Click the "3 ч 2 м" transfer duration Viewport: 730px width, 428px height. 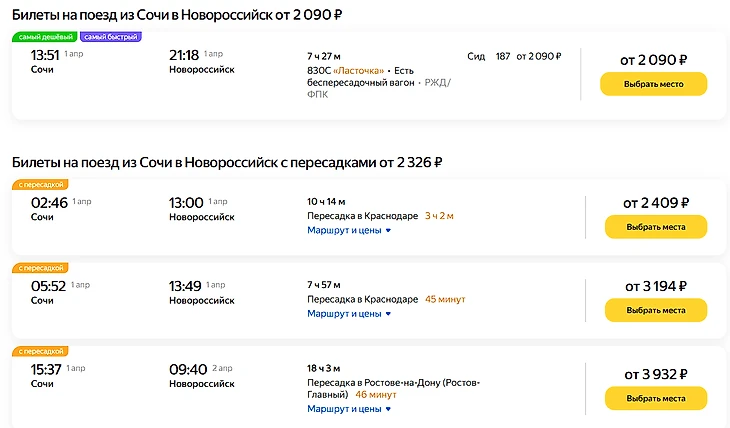point(439,216)
